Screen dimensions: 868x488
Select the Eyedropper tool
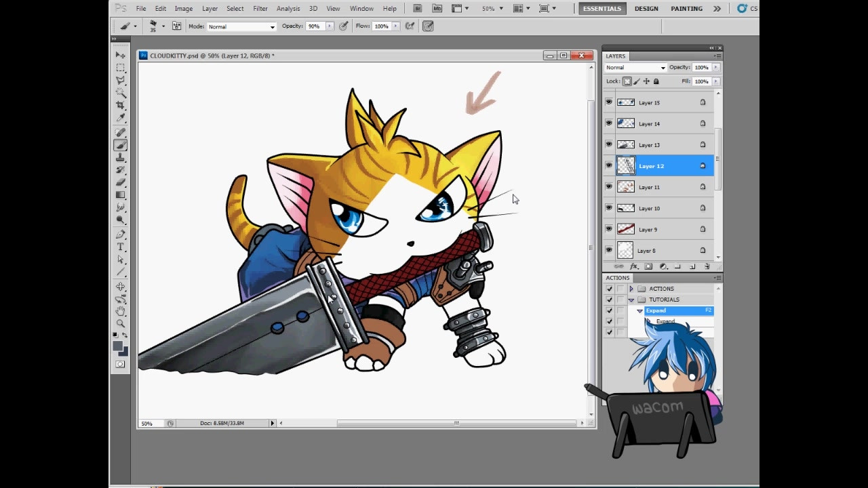[121, 118]
